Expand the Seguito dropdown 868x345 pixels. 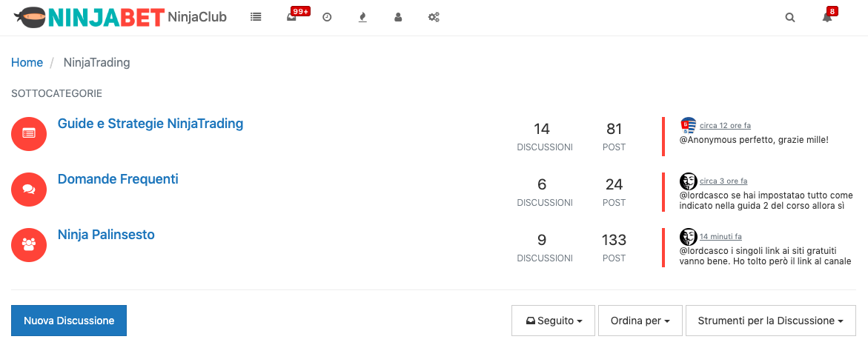(553, 321)
